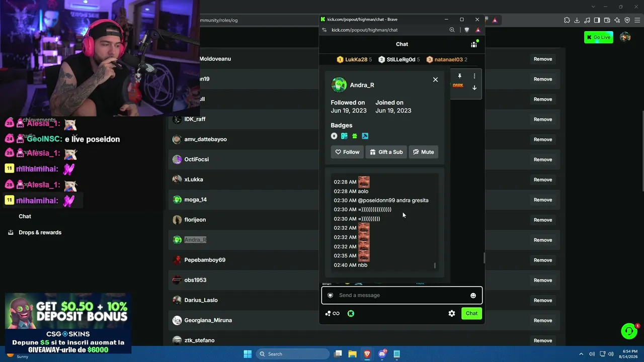The width and height of the screenshot is (644, 362).
Task: Open chat settings gear
Action: point(452,313)
